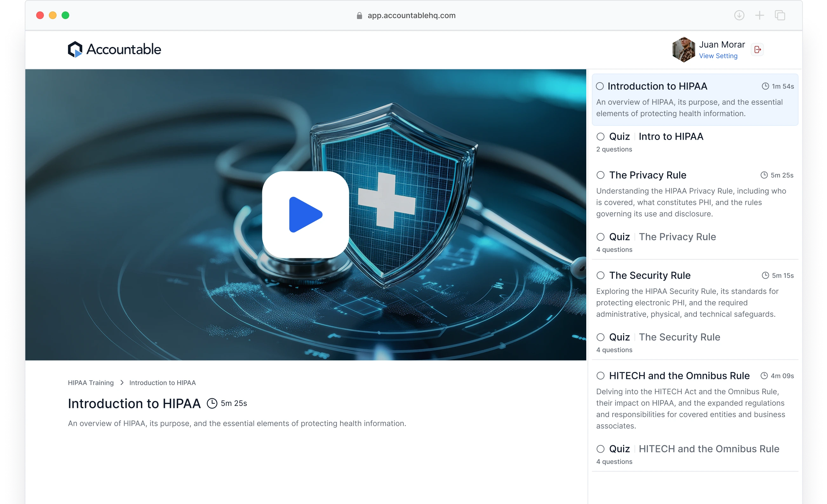Image resolution: width=827 pixels, height=504 pixels.
Task: Click the tab overview icon in browser
Action: pos(780,16)
